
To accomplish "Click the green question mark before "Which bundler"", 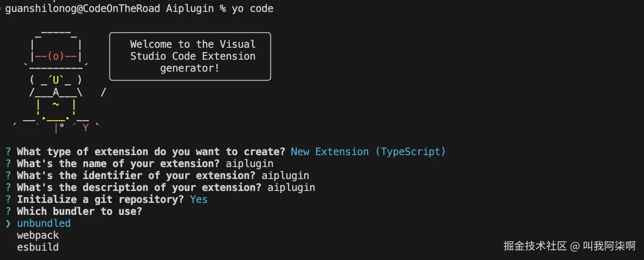I will 8,211.
